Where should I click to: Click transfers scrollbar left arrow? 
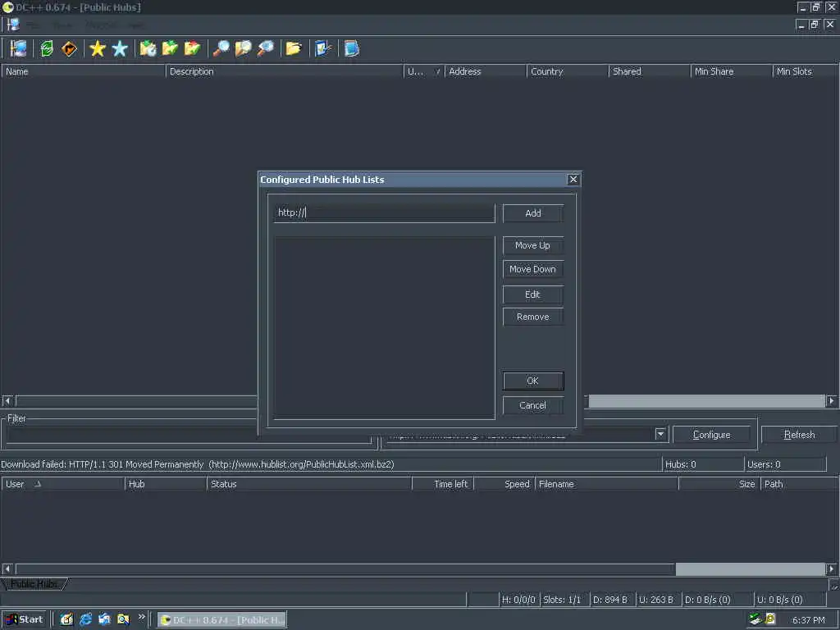click(x=7, y=569)
